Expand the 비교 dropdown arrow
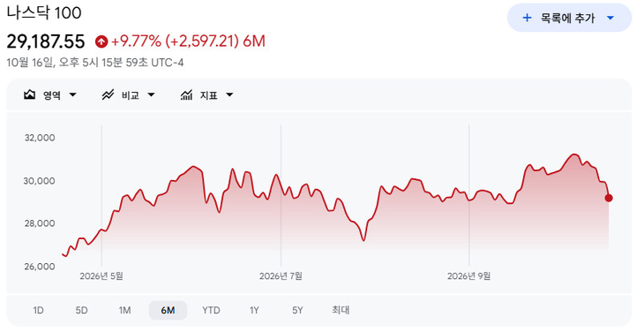This screenshot has width=644, height=332. pos(151,94)
